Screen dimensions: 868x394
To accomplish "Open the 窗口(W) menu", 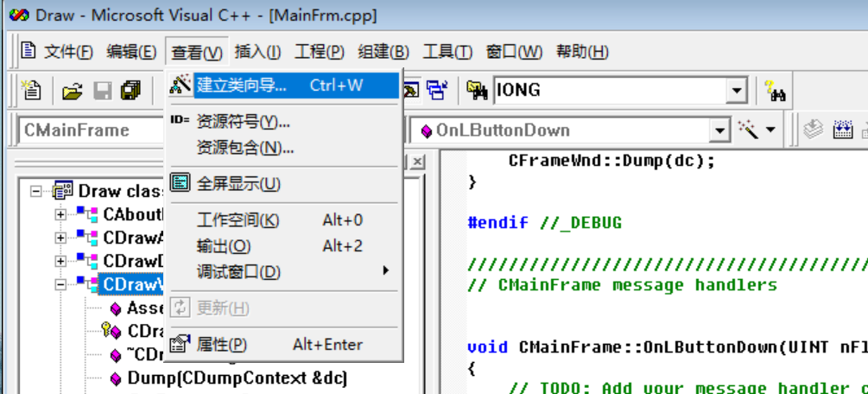I will pos(514,52).
